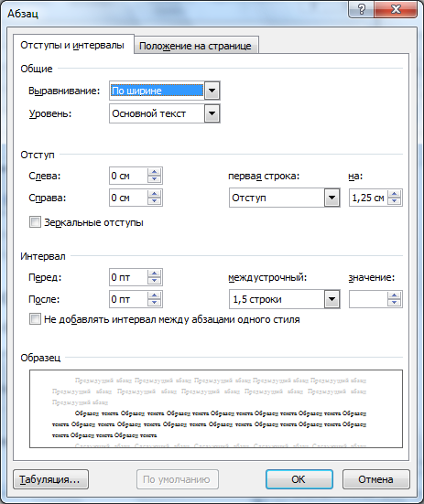
Task: Decrease После spacing with down arrow
Action: (x=155, y=303)
